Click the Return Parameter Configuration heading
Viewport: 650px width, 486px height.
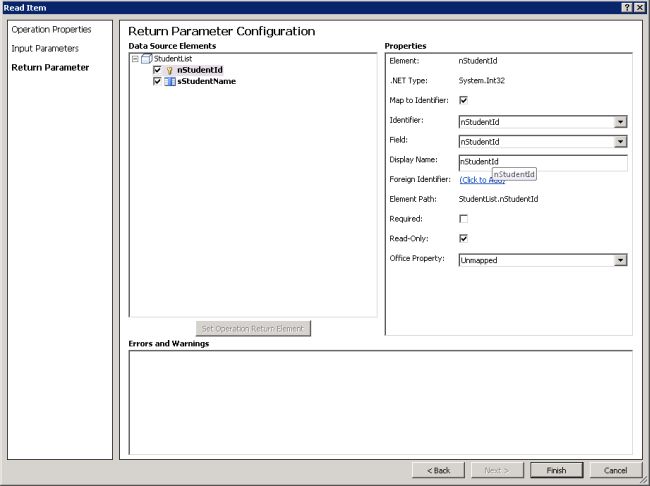pyautogui.click(x=221, y=32)
